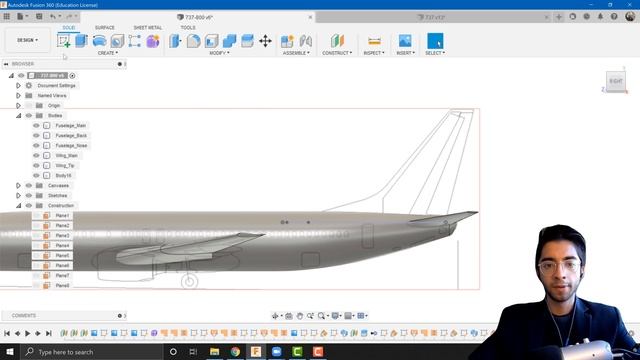Click the Windows search box

click(x=91, y=352)
